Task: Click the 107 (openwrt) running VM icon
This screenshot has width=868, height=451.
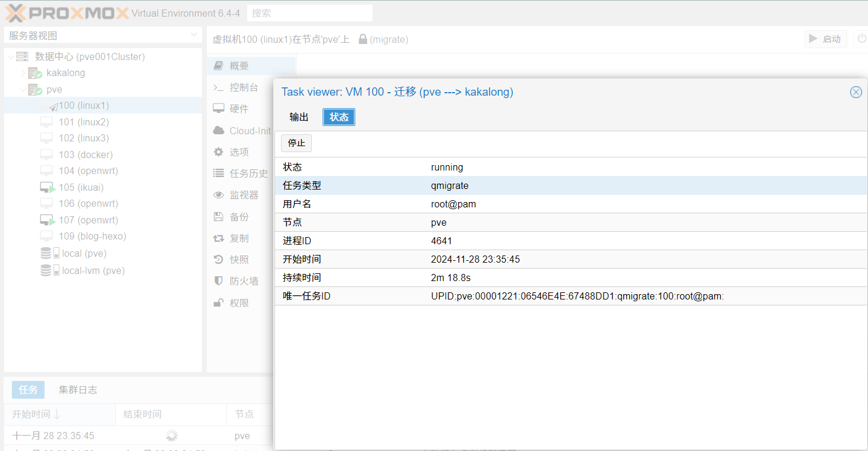Action: click(48, 220)
